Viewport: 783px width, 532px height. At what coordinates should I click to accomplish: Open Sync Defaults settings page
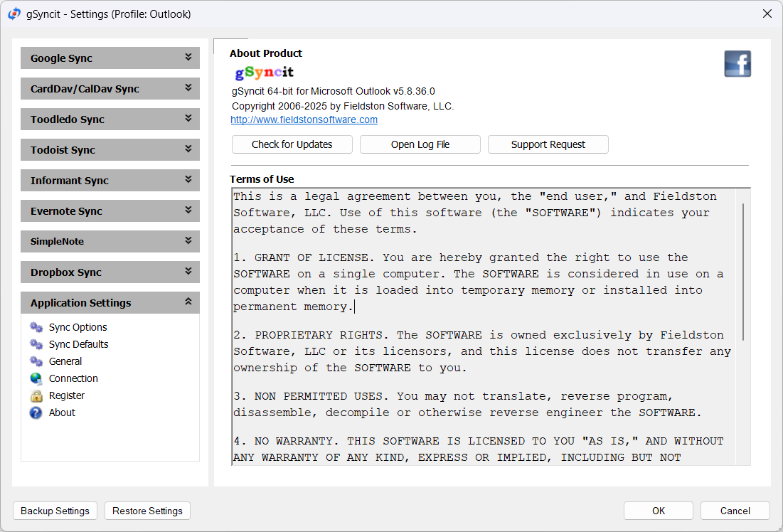pyautogui.click(x=78, y=344)
